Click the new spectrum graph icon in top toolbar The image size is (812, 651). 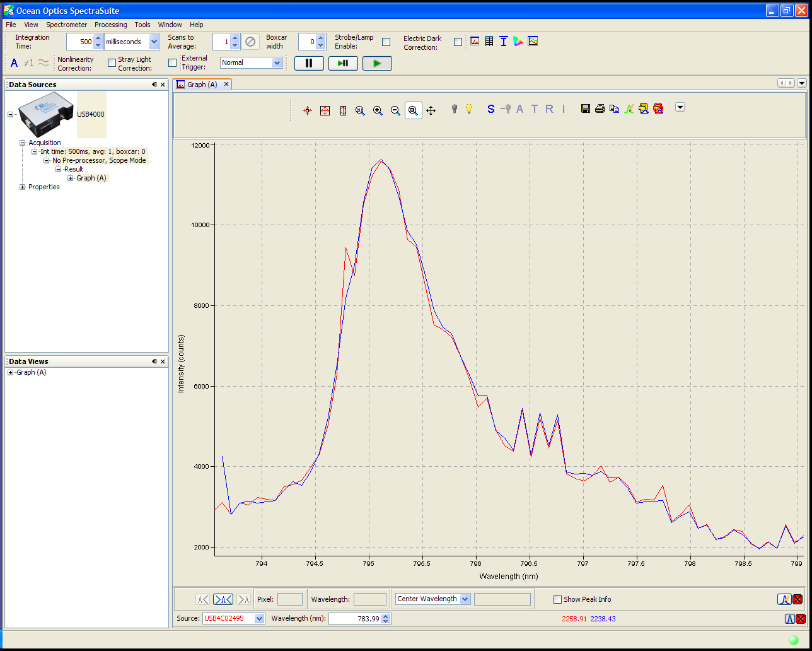475,41
